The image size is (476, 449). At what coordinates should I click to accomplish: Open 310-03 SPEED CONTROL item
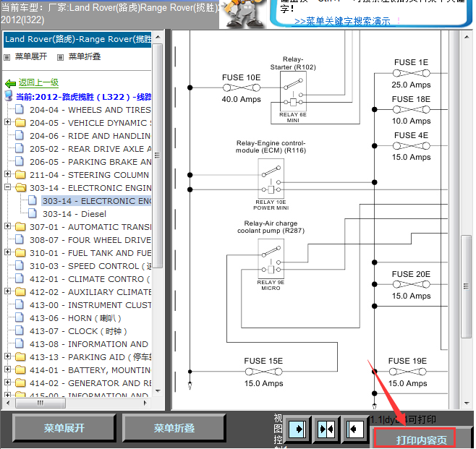click(x=90, y=266)
